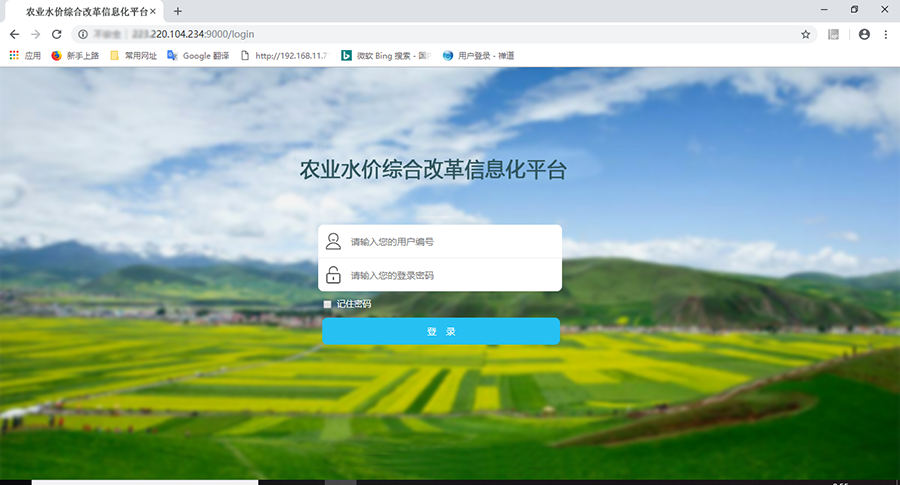Open the Google 翻译 bookmark
This screenshot has height=485, width=900.
(198, 56)
